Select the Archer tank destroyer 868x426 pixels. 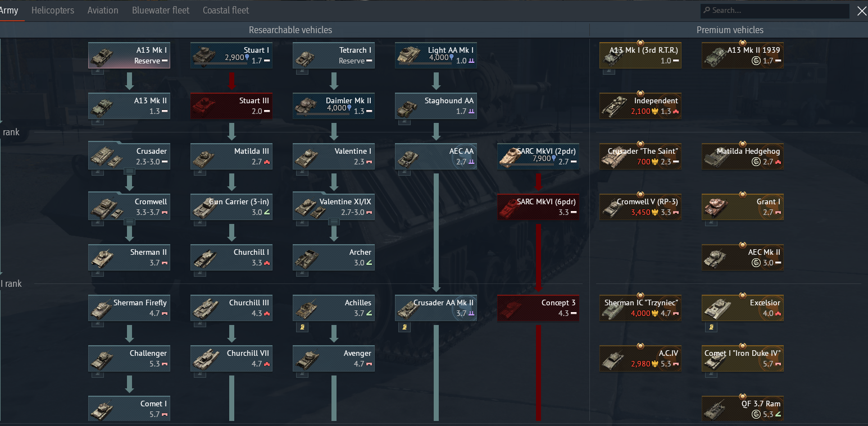tap(334, 258)
